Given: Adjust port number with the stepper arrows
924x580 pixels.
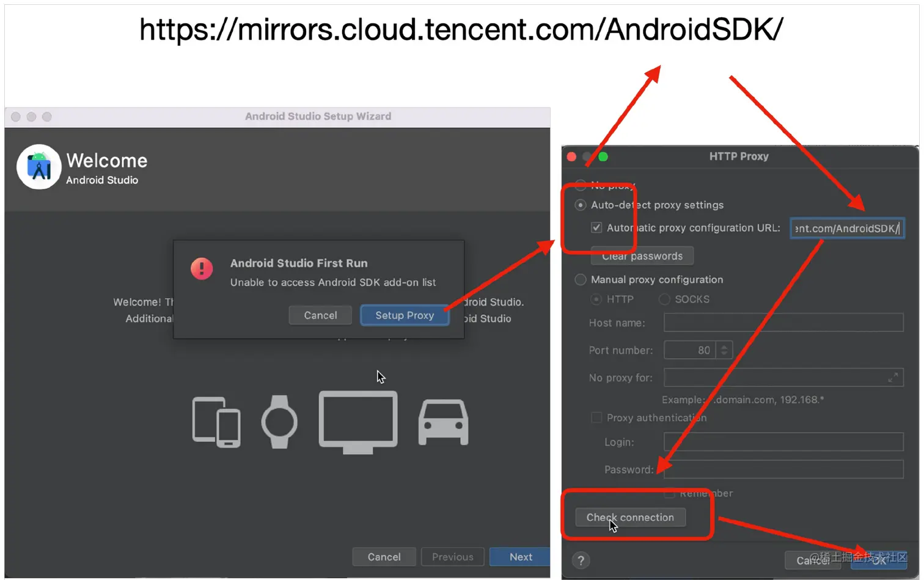Looking at the screenshot, I should tap(724, 350).
